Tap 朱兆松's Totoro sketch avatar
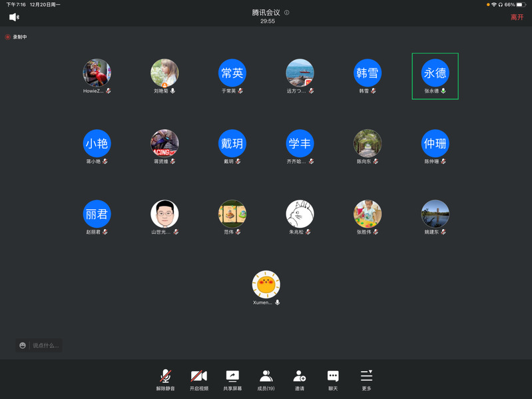532x399 pixels. (x=300, y=214)
